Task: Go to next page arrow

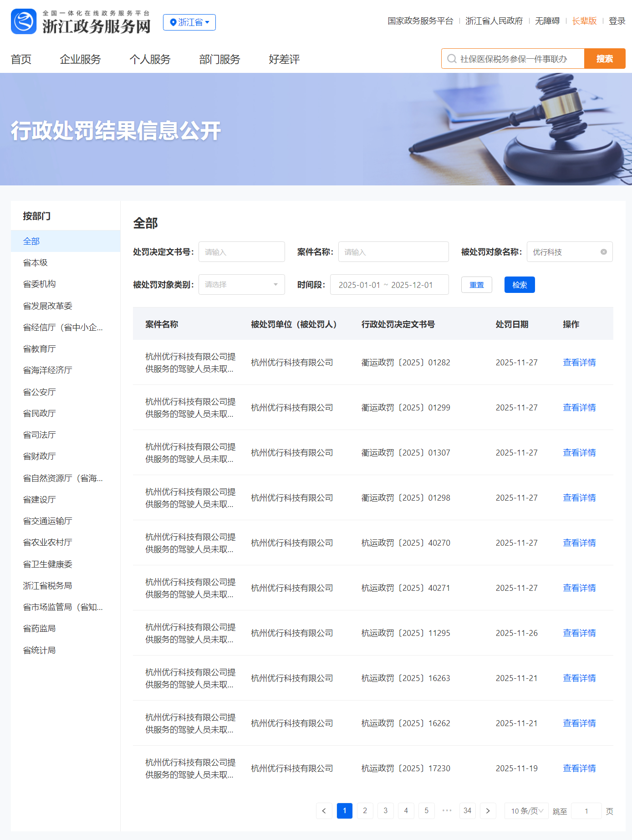Action: tap(488, 811)
